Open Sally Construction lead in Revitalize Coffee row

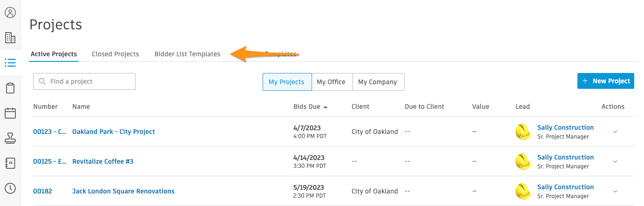pyautogui.click(x=565, y=157)
